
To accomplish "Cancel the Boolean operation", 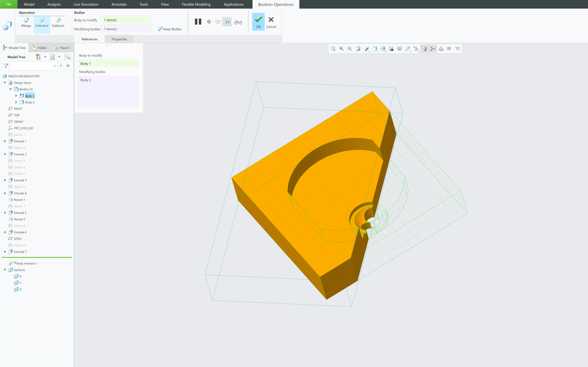I will click(271, 22).
